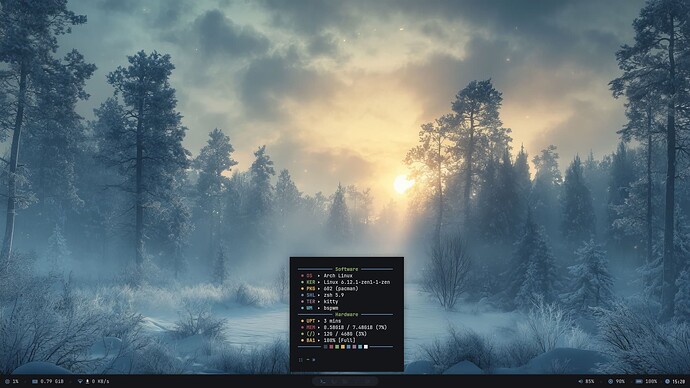Click the network speed indicator 0 KB/s
The height and width of the screenshot is (388, 690).
tap(100, 381)
